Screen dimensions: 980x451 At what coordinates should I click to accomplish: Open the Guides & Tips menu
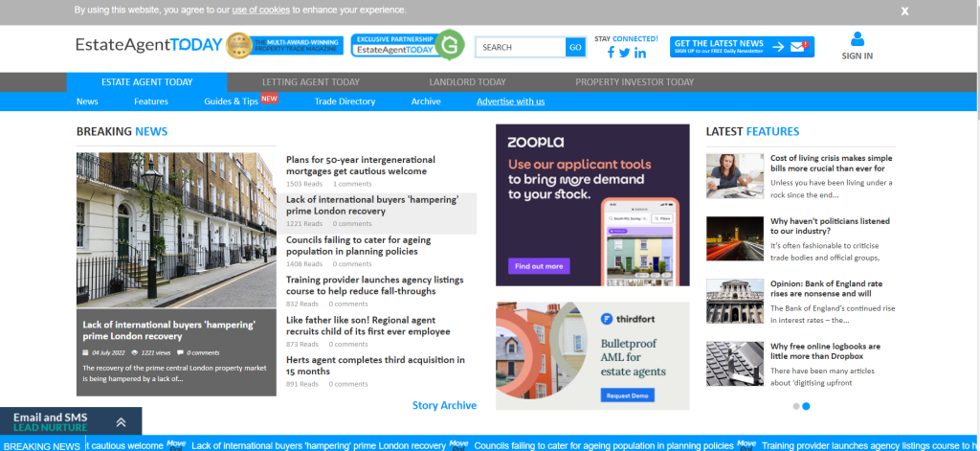(x=231, y=101)
